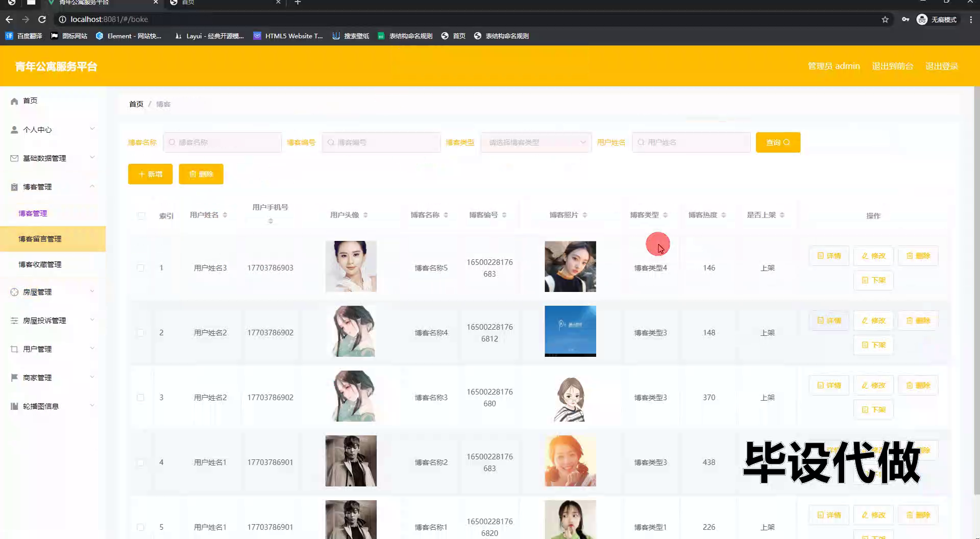Open the 博客类型 select dropdown
The width and height of the screenshot is (980, 539).
point(536,142)
